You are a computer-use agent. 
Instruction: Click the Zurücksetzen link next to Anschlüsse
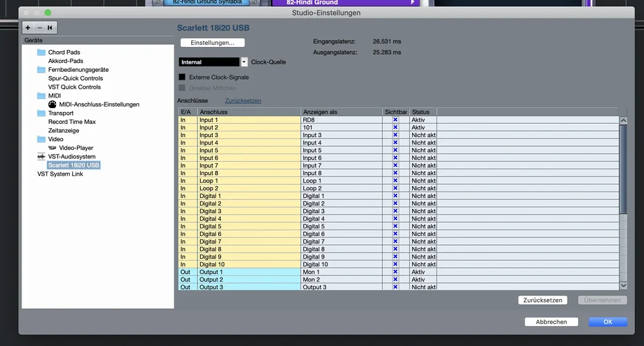coord(243,100)
